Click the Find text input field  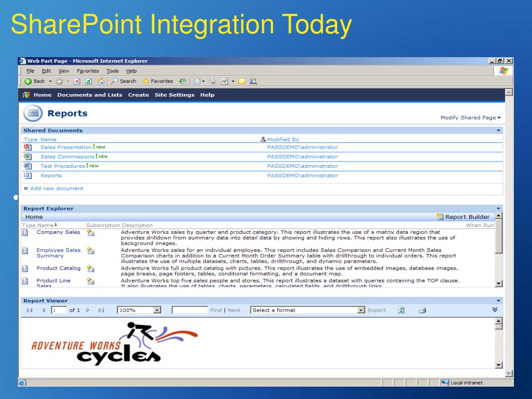click(x=190, y=310)
